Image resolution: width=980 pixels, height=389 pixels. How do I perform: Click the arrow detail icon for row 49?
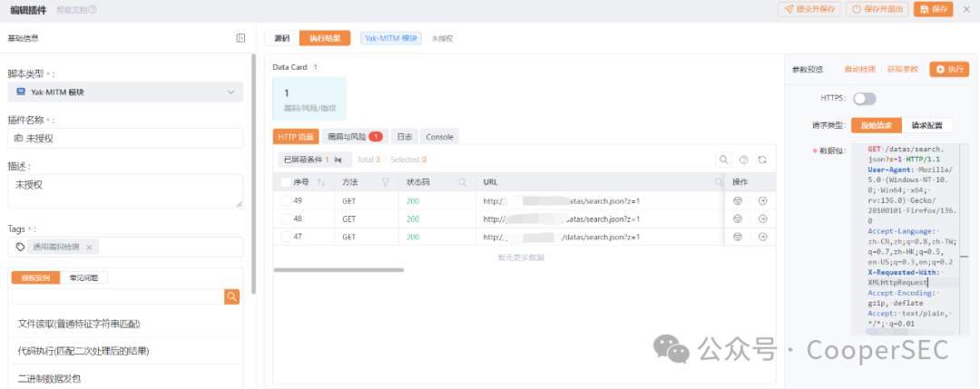coord(762,201)
